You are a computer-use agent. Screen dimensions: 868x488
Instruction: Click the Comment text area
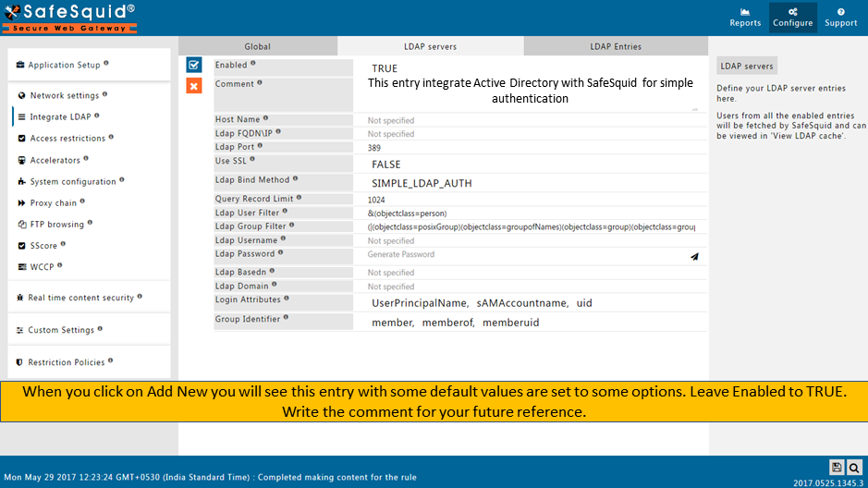tap(529, 91)
